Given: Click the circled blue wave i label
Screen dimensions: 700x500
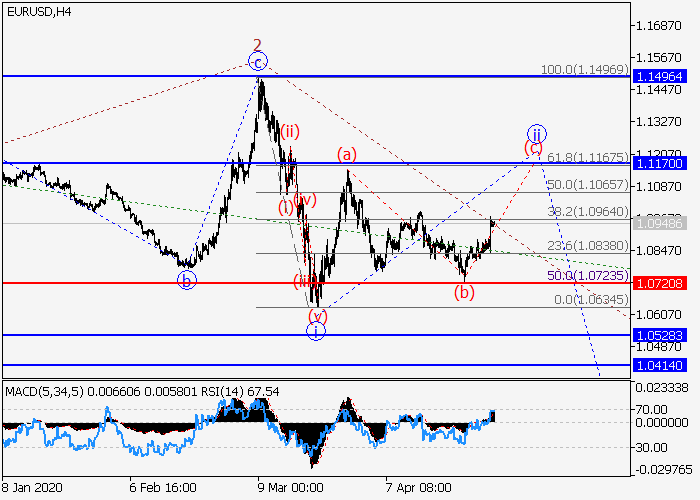Looking at the screenshot, I should click(x=316, y=331).
